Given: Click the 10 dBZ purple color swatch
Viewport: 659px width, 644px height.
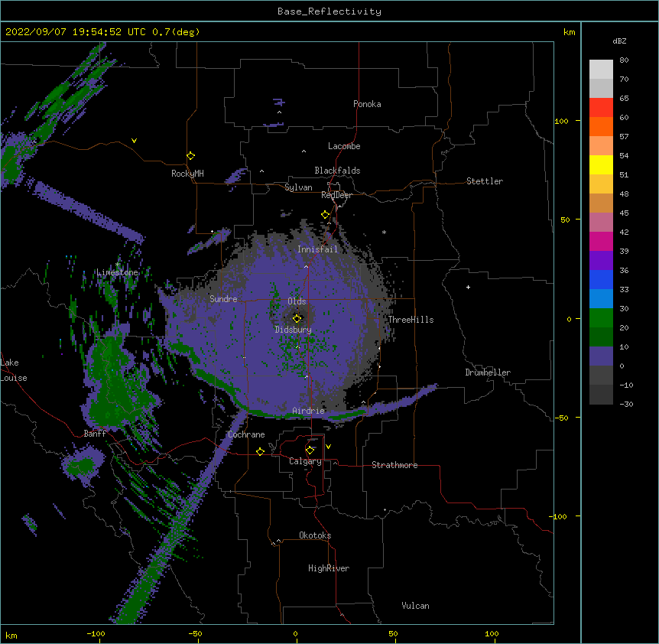Looking at the screenshot, I should [601, 356].
